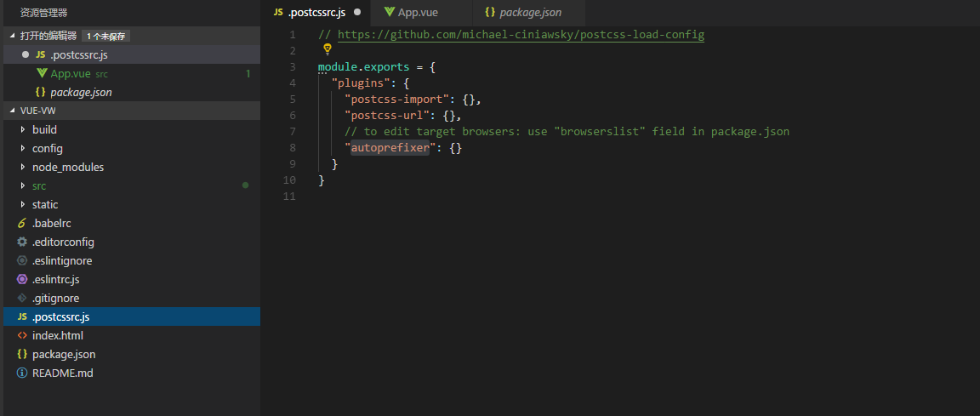Click the highlighted autoprefixer word

coord(390,148)
